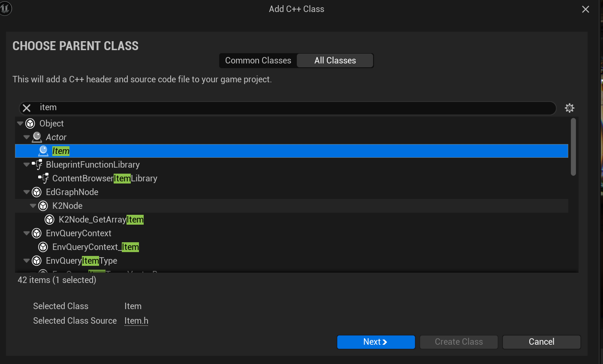Select the Actor class label
The height and width of the screenshot is (364, 603).
(x=56, y=137)
